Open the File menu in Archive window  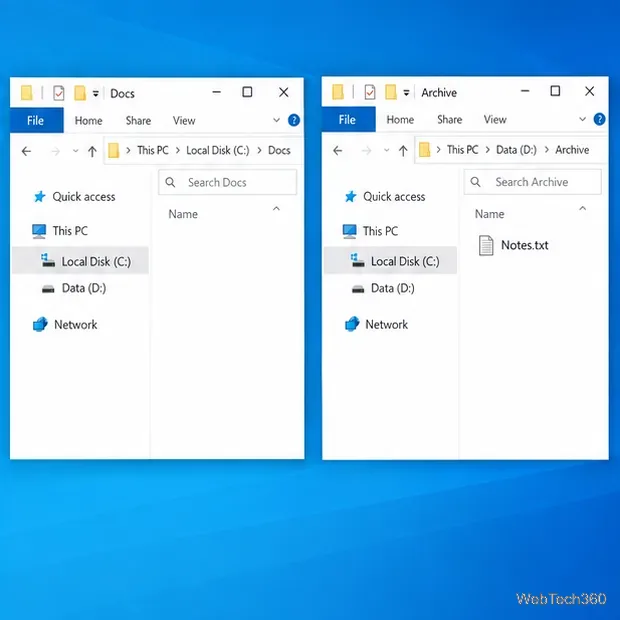[348, 119]
